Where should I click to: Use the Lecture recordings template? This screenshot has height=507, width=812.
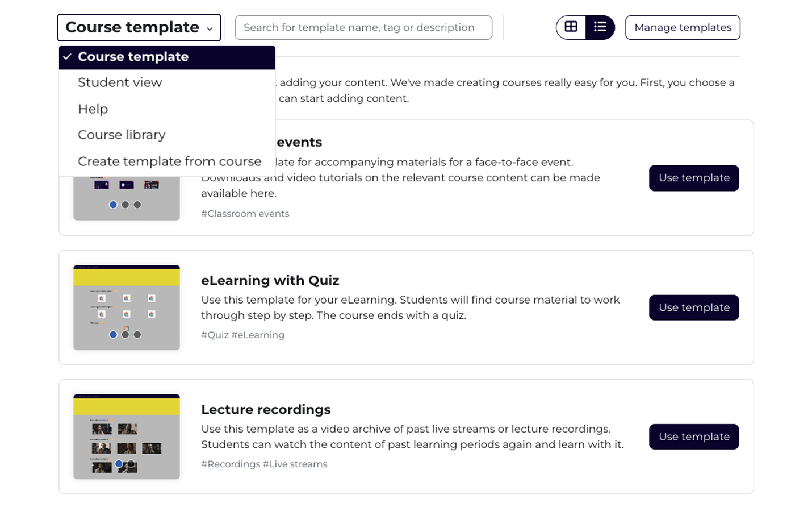click(694, 437)
